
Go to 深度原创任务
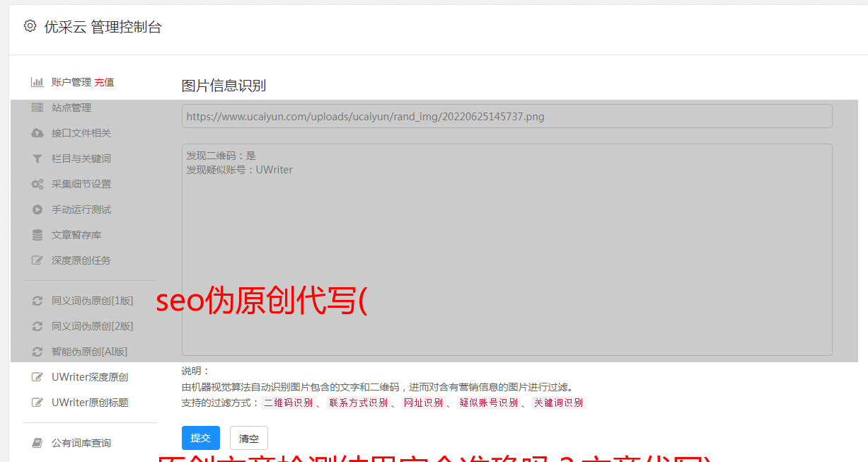pos(81,260)
